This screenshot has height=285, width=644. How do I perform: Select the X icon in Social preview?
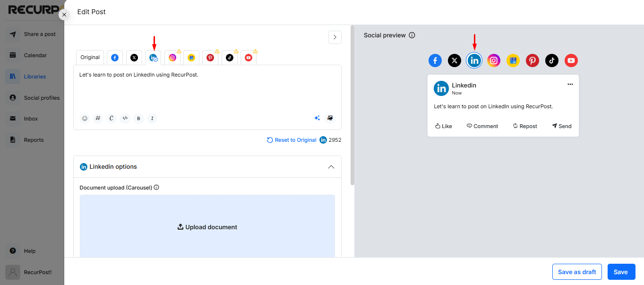[x=455, y=60]
